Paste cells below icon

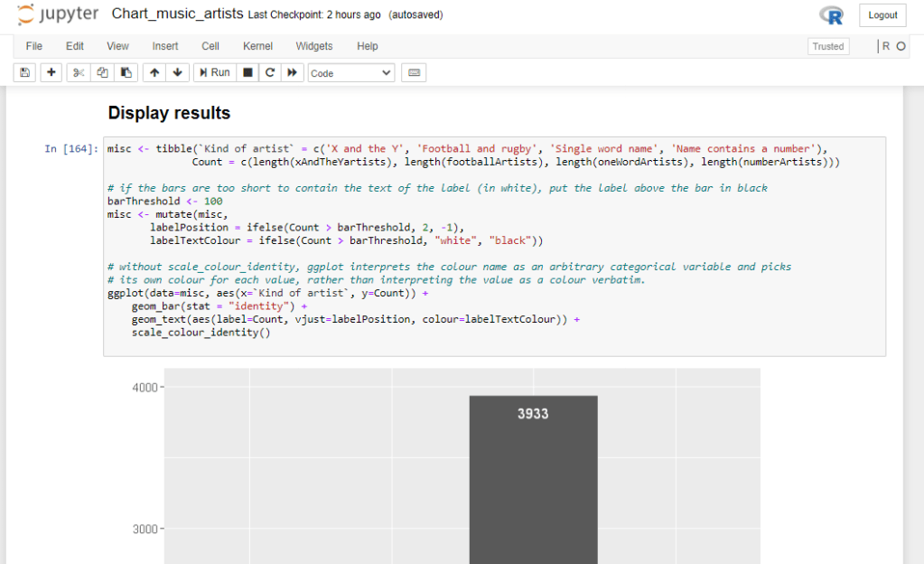click(x=126, y=72)
